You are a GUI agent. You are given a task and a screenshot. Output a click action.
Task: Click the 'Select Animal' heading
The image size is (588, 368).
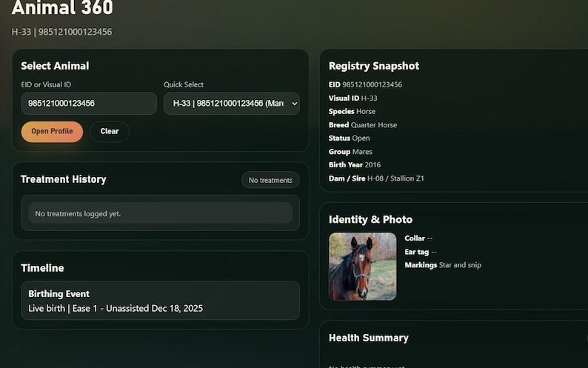[55, 66]
